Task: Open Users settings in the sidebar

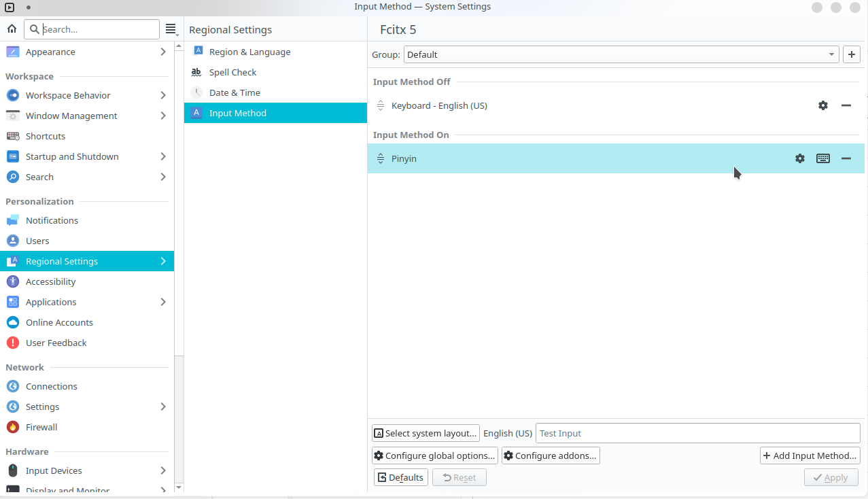Action: [x=37, y=241]
